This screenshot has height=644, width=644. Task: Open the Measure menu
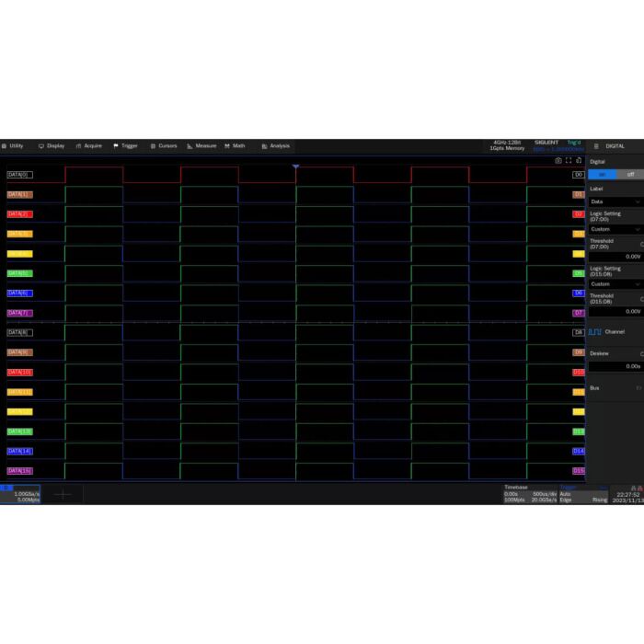(201, 145)
